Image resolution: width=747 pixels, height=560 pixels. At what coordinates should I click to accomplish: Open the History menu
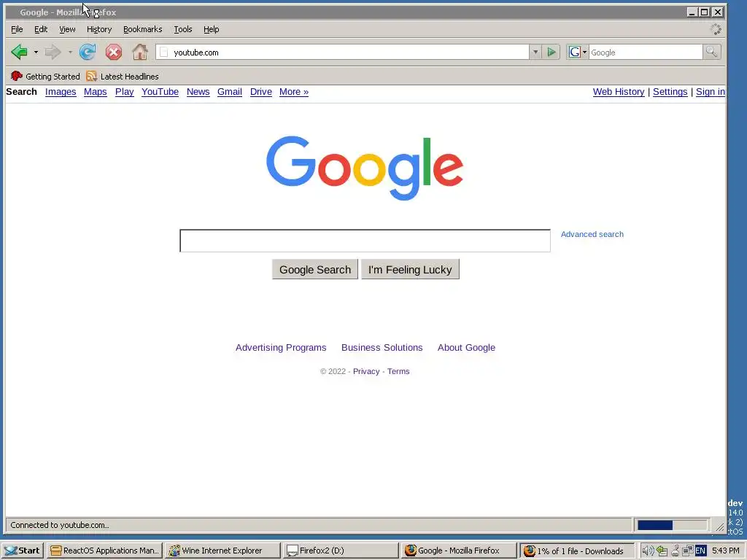click(x=99, y=29)
